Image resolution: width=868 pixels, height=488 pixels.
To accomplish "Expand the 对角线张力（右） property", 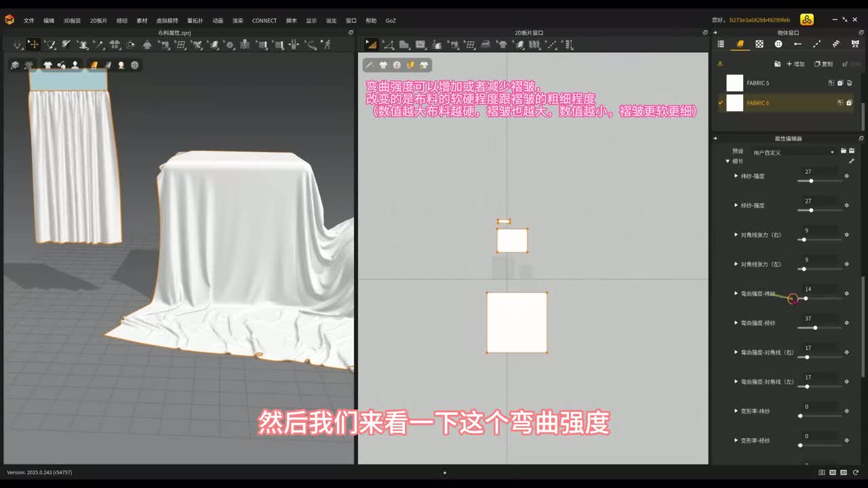I will 736,235.
